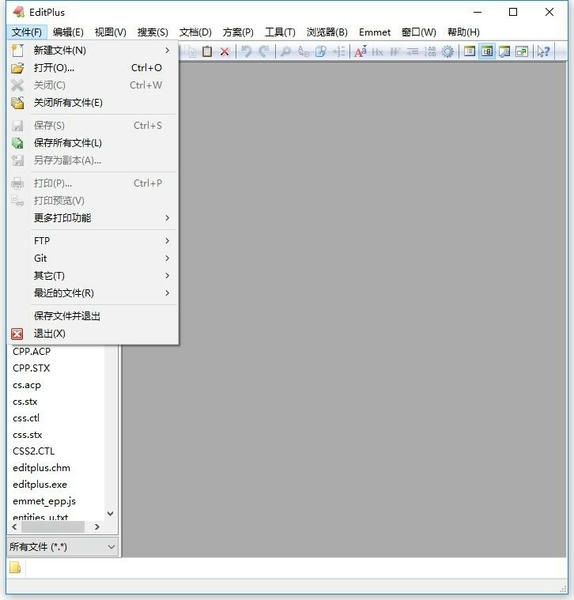
Task: Click the greyed 打印预览(V) menu entry
Action: [x=93, y=201]
